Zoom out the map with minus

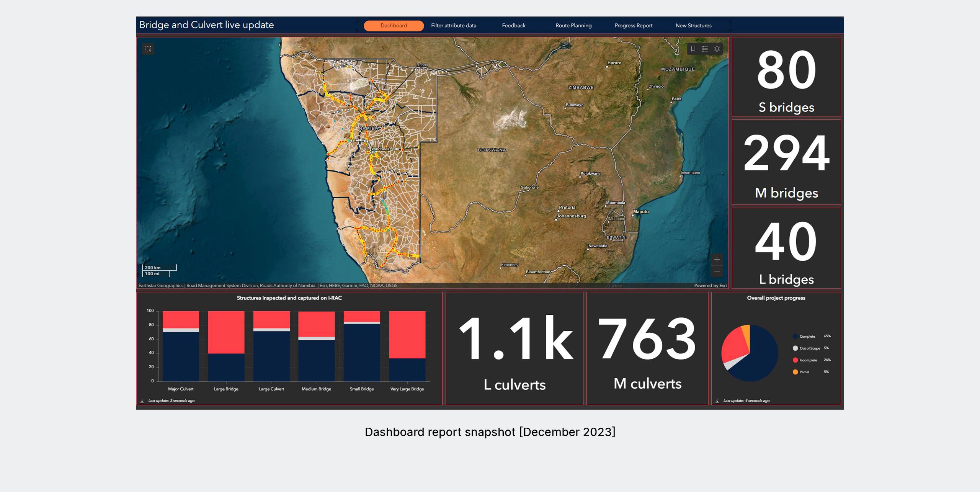click(717, 271)
